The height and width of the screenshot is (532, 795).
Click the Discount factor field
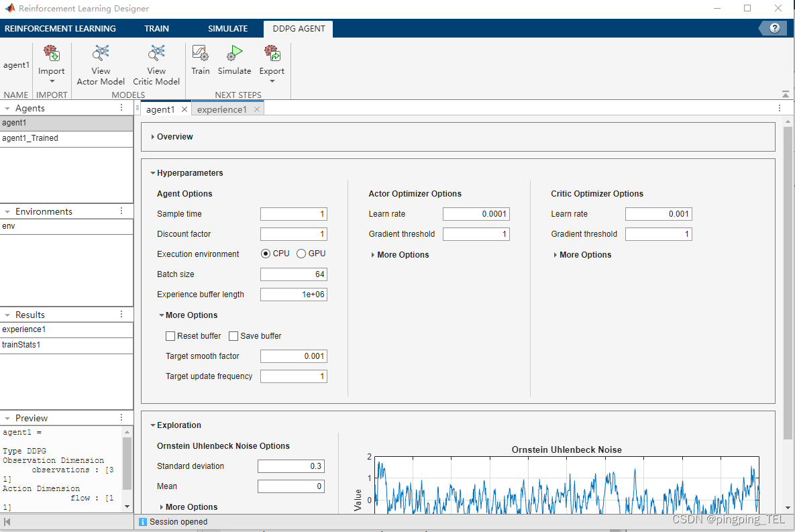click(294, 233)
